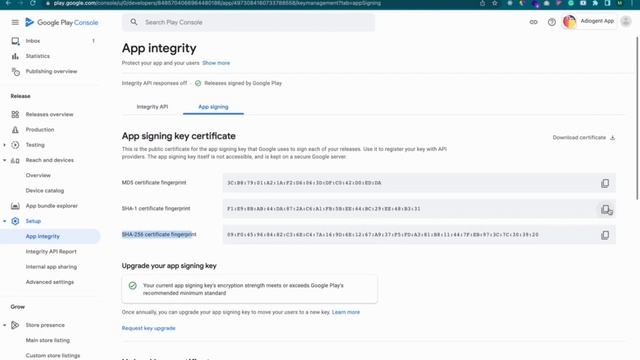Open Custom store listings

tap(53, 356)
